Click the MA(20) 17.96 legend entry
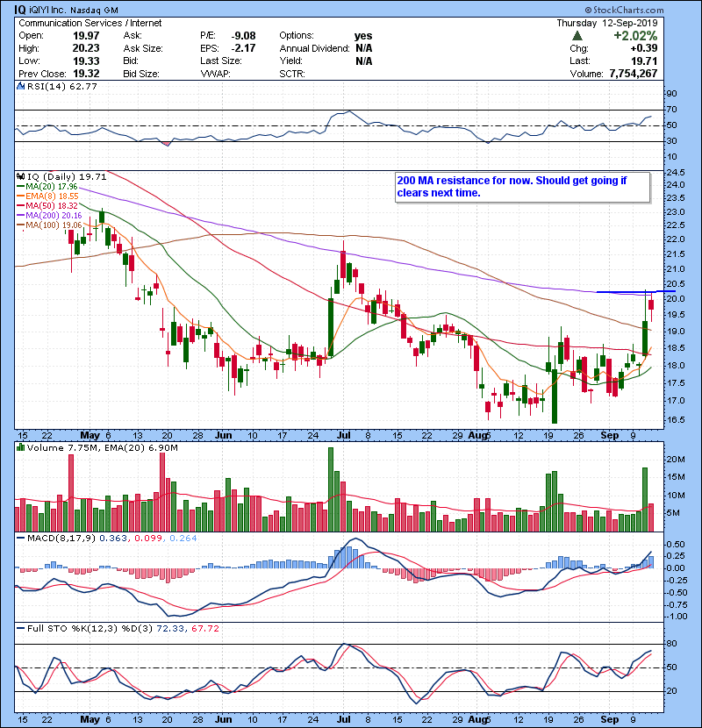Screen dimensions: 702x728 tap(47, 187)
